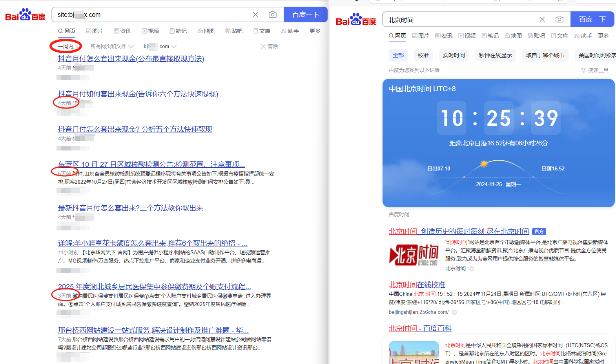Image resolution: width=616 pixels, height=364 pixels.
Task: Open camera image search in right window
Action: 560,19
